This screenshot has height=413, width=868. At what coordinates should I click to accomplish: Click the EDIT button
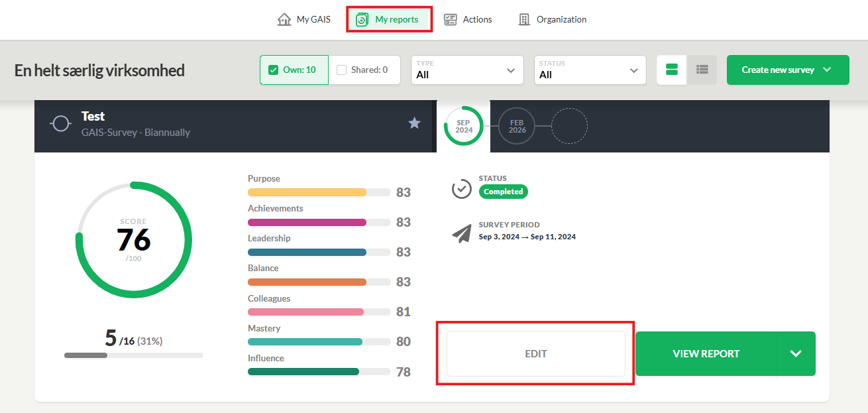536,354
